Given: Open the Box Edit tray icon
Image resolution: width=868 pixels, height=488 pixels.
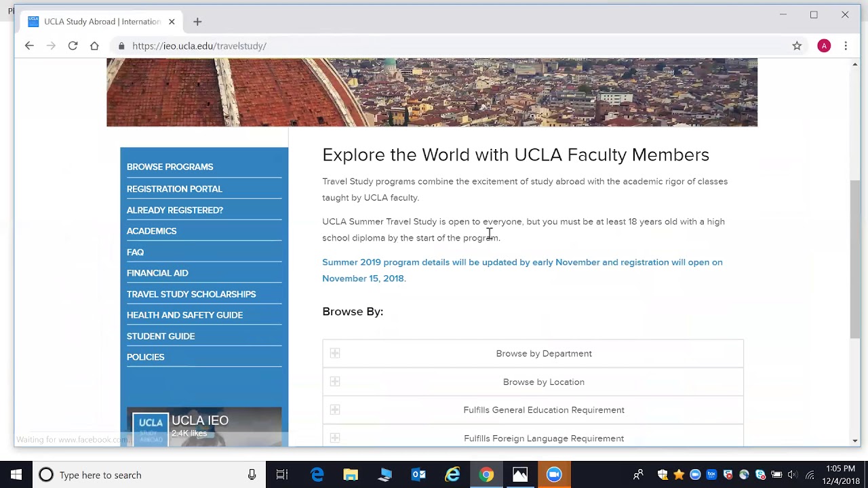Looking at the screenshot, I should point(711,475).
